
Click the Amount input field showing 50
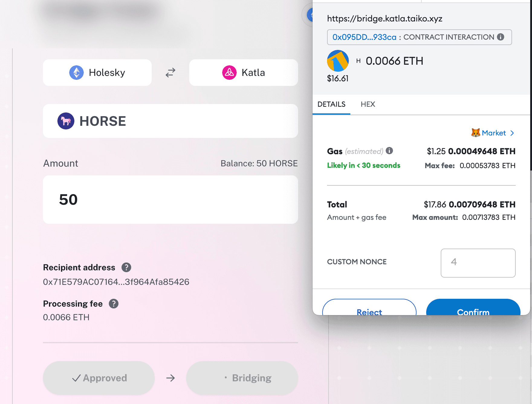(170, 200)
